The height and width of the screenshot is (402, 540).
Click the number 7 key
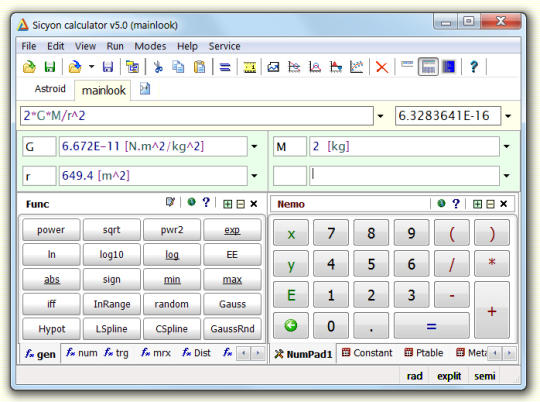click(331, 233)
